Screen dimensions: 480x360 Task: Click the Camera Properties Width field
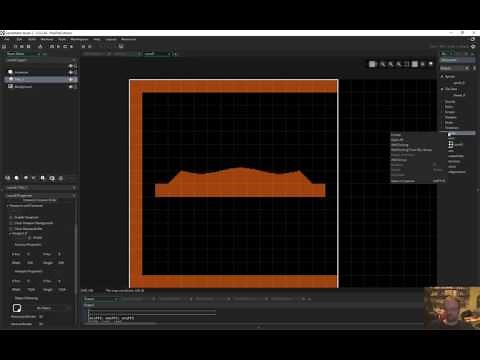point(31,263)
